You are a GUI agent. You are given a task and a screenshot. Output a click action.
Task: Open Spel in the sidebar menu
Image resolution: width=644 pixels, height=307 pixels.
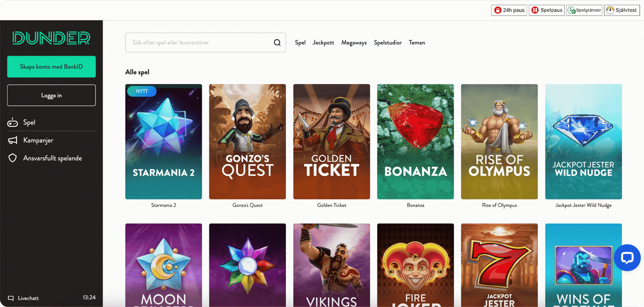[x=52, y=122]
